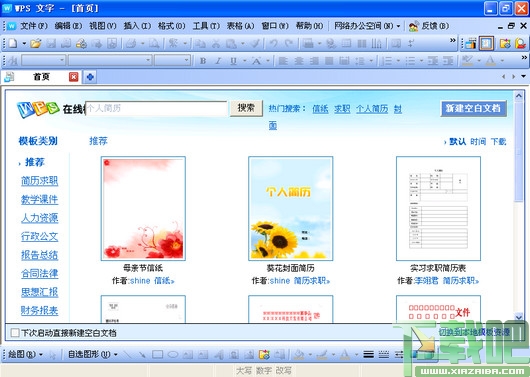
Task: Select the 人力资源 template category
Action: click(x=40, y=218)
